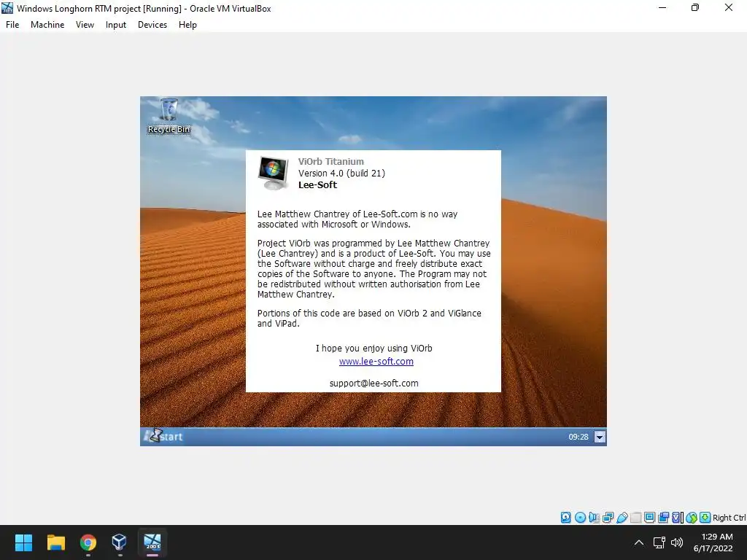
Task: Click the optical drive status icon
Action: click(580, 518)
